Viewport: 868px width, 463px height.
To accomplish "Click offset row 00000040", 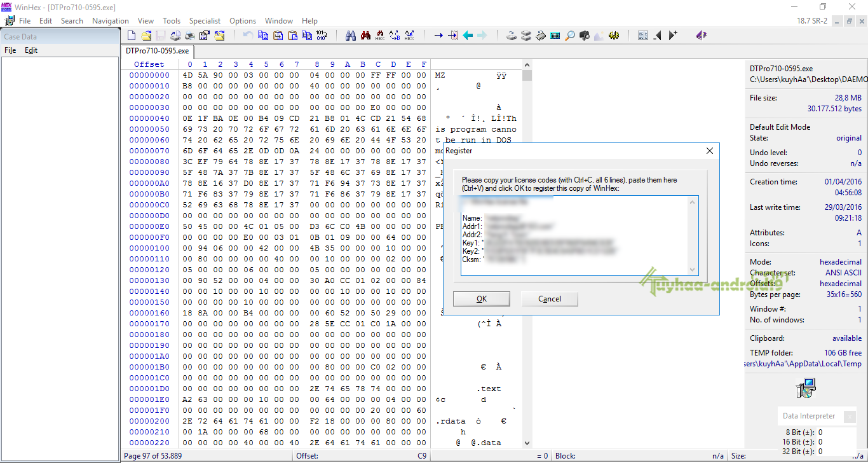I will click(149, 118).
